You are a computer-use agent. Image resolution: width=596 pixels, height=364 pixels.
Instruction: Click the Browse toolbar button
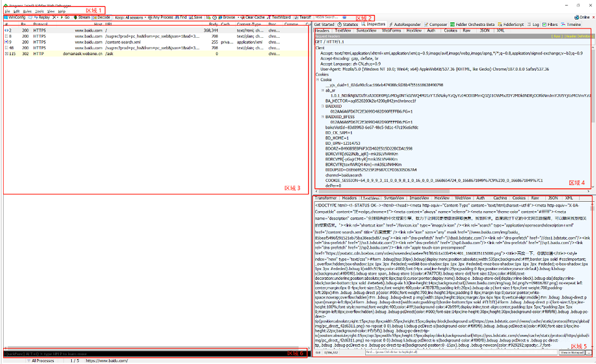pyautogui.click(x=227, y=17)
